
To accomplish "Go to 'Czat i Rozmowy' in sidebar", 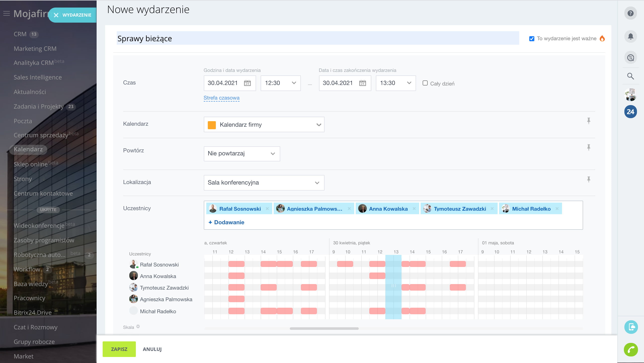I will pyautogui.click(x=35, y=327).
